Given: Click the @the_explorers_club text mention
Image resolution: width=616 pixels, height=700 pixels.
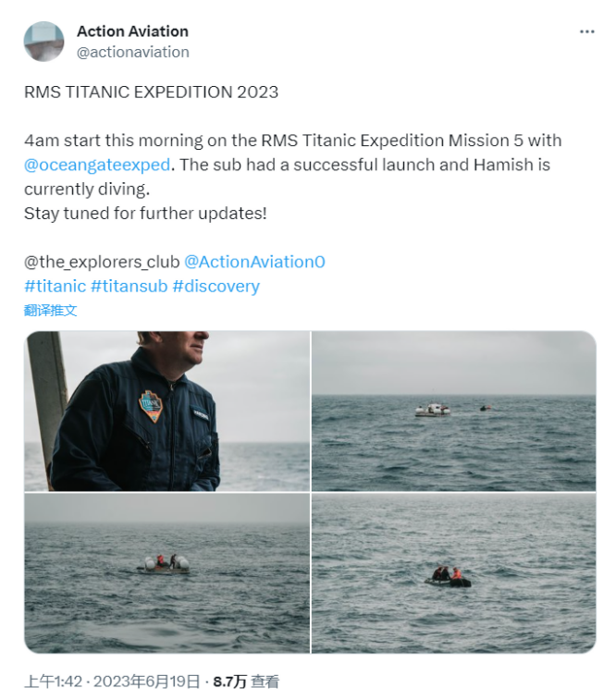Looking at the screenshot, I should [x=102, y=262].
